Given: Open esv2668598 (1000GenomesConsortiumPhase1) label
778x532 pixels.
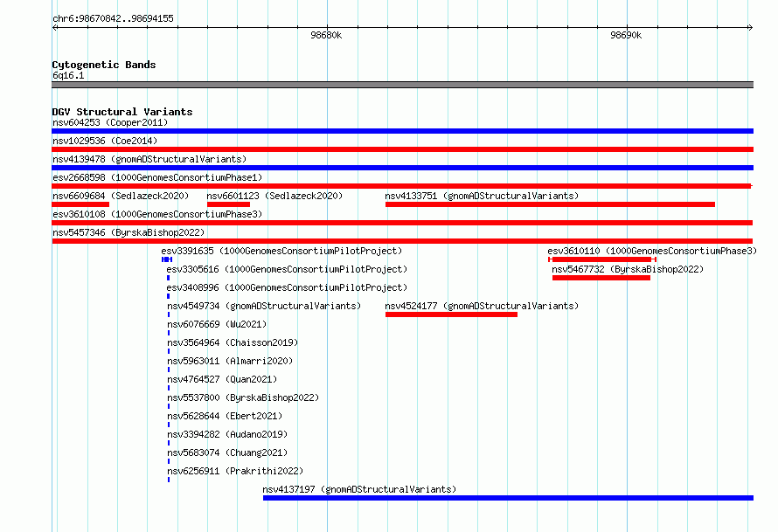Looking at the screenshot, I should tap(157, 177).
